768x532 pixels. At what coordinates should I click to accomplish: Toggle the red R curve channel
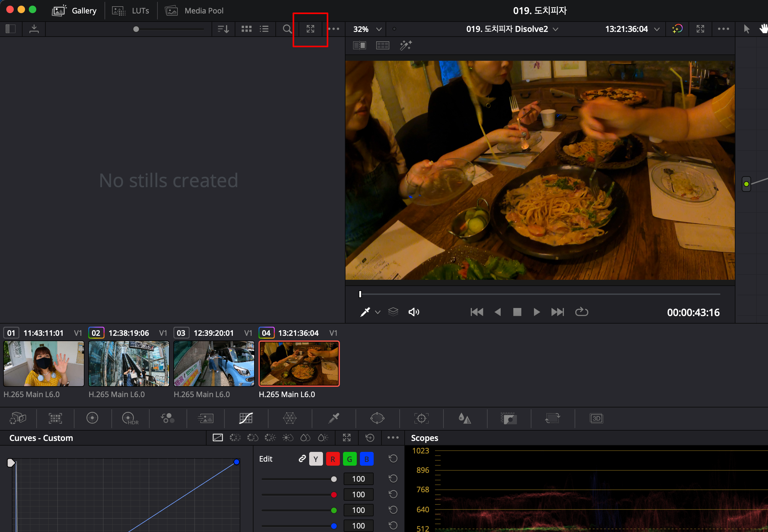click(333, 459)
